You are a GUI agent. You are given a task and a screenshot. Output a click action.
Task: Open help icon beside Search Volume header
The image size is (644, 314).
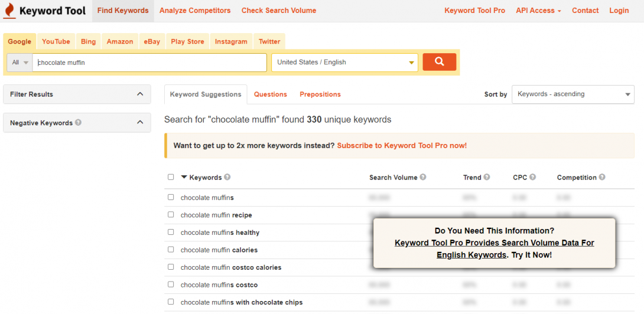click(422, 177)
